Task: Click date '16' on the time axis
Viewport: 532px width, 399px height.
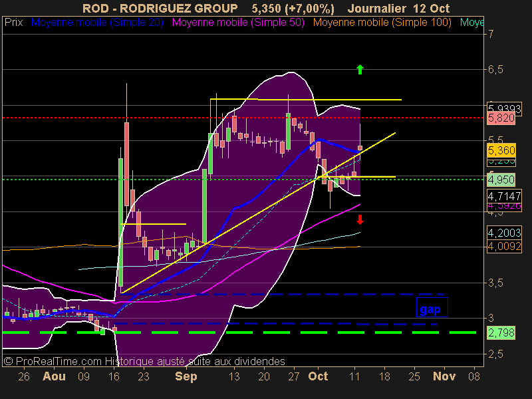Action: (114, 376)
